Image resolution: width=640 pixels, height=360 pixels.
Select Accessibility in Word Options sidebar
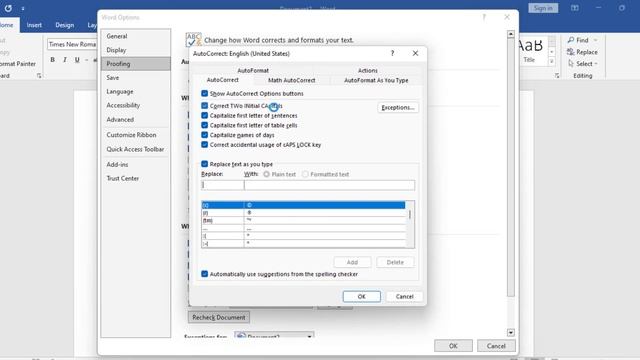[x=136, y=105]
